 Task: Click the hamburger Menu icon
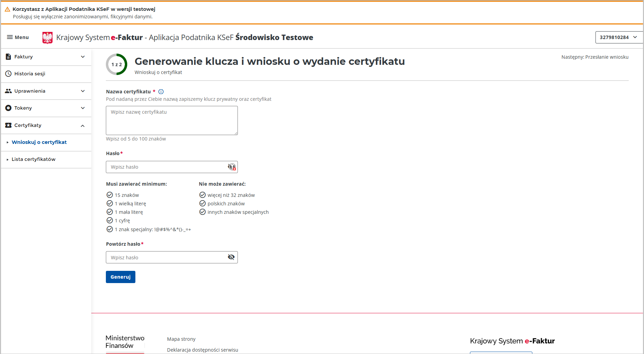(x=10, y=37)
